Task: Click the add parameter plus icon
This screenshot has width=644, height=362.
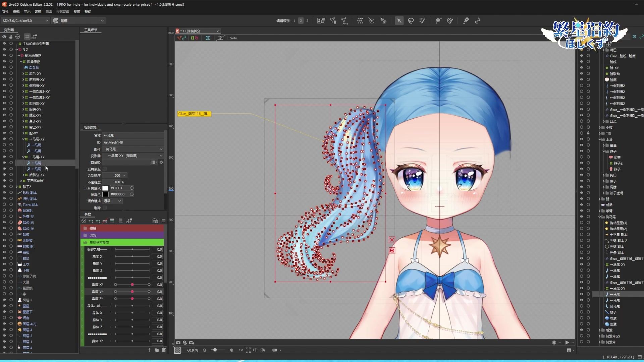Action: (x=149, y=350)
